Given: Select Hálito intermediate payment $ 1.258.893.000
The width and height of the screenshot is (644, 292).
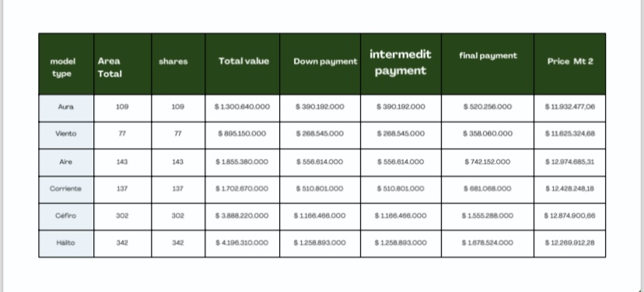Looking at the screenshot, I should (401, 243).
